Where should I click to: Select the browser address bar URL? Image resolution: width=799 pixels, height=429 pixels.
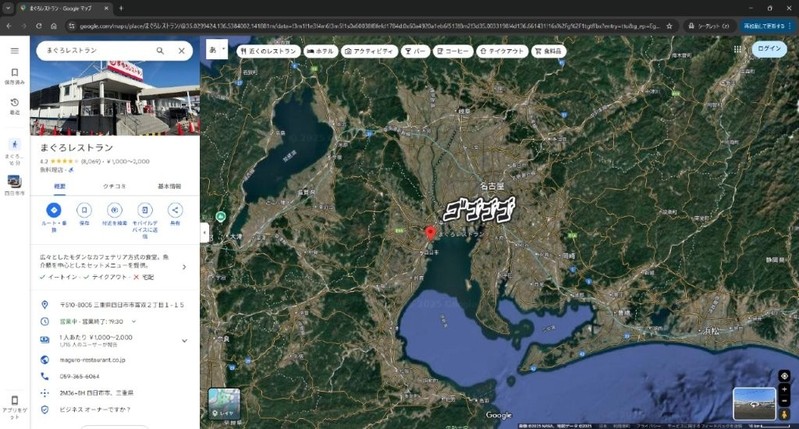(369, 26)
